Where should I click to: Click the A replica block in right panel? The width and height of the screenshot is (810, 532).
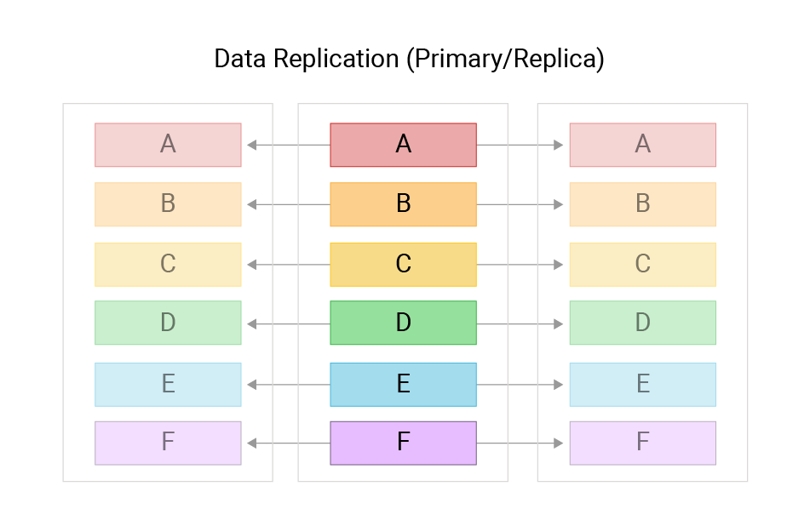[643, 145]
